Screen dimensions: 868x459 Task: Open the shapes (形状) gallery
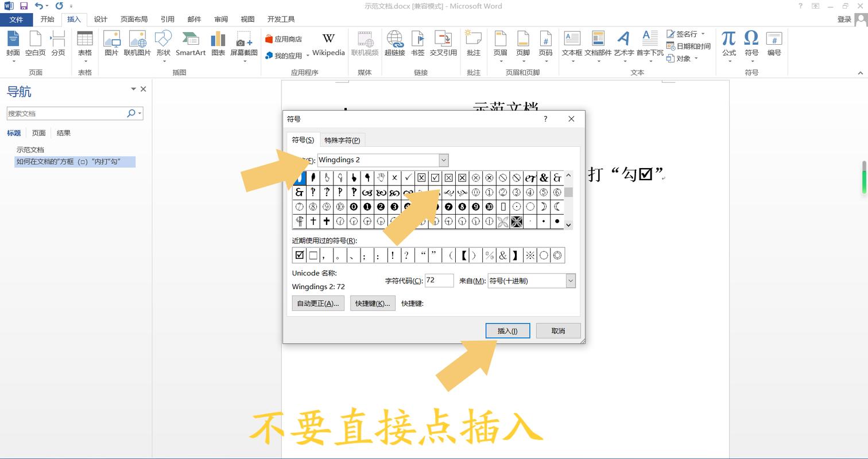[x=164, y=46]
